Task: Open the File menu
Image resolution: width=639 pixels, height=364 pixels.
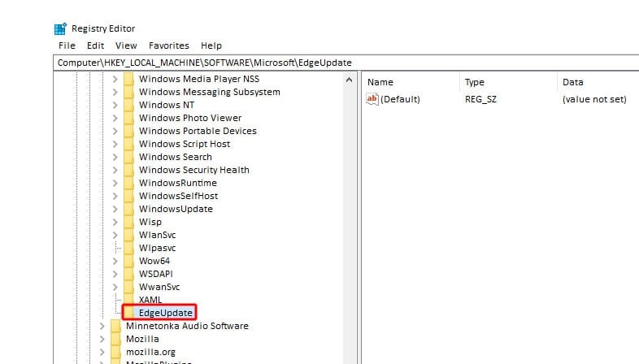Action: point(67,45)
